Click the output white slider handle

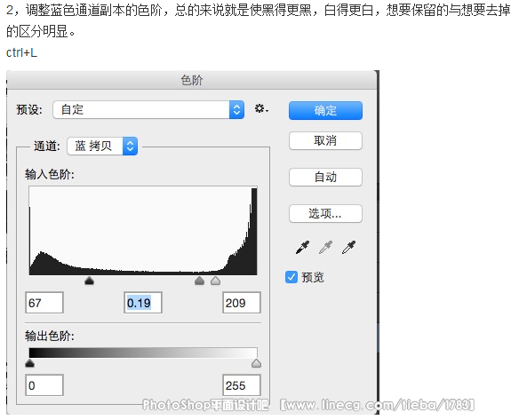pyautogui.click(x=256, y=363)
